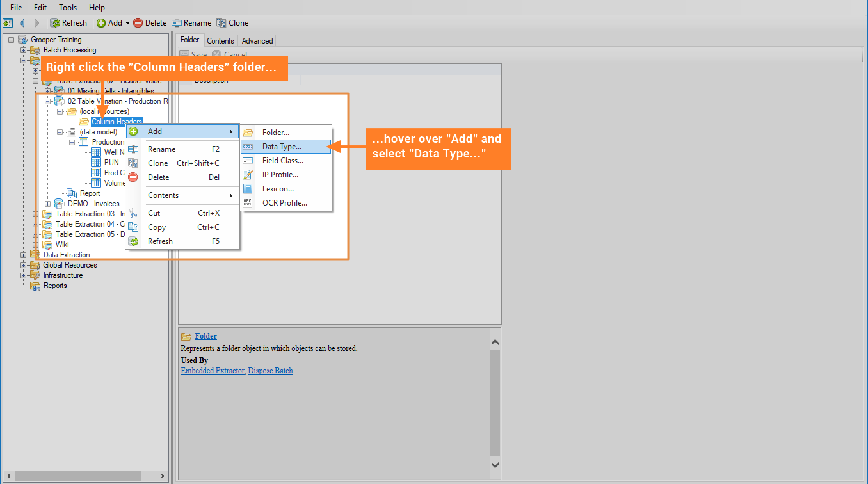Collapse the (local resources) node
Viewport: 868px width, 484px height.
pyautogui.click(x=60, y=111)
